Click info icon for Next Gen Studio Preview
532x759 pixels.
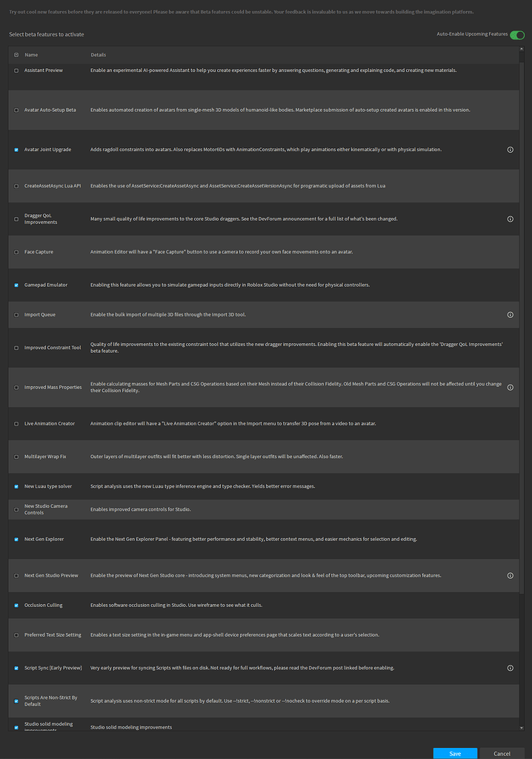[x=510, y=575]
